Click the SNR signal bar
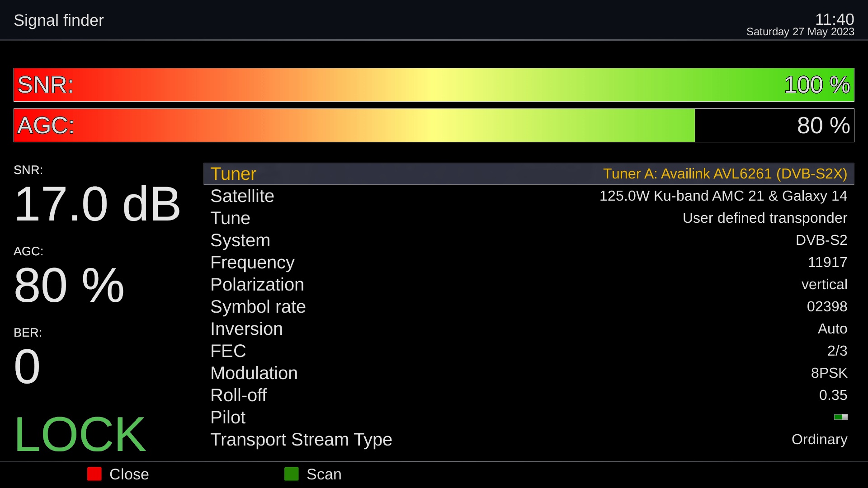 pos(434,84)
